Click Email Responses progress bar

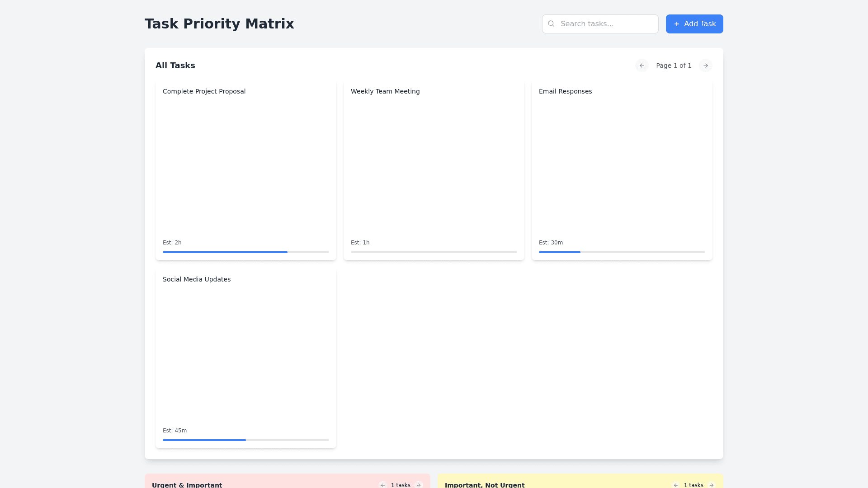[x=622, y=252]
